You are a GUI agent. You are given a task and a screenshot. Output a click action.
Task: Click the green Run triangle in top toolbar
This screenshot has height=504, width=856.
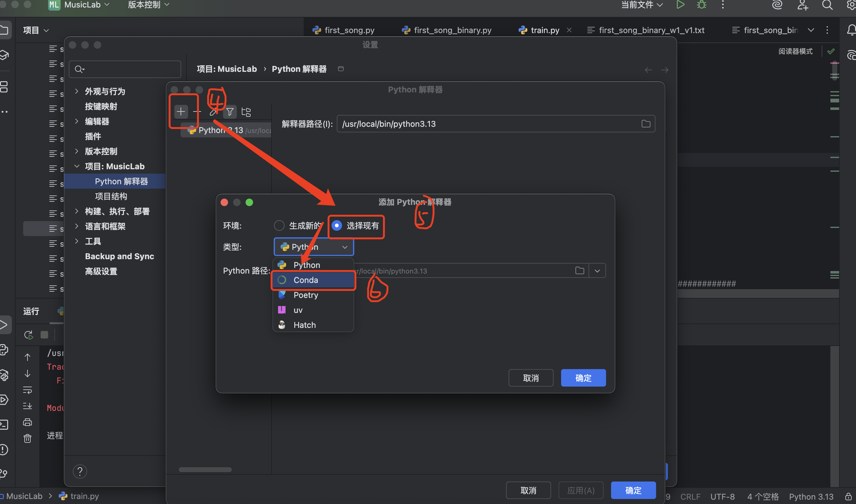click(x=680, y=5)
